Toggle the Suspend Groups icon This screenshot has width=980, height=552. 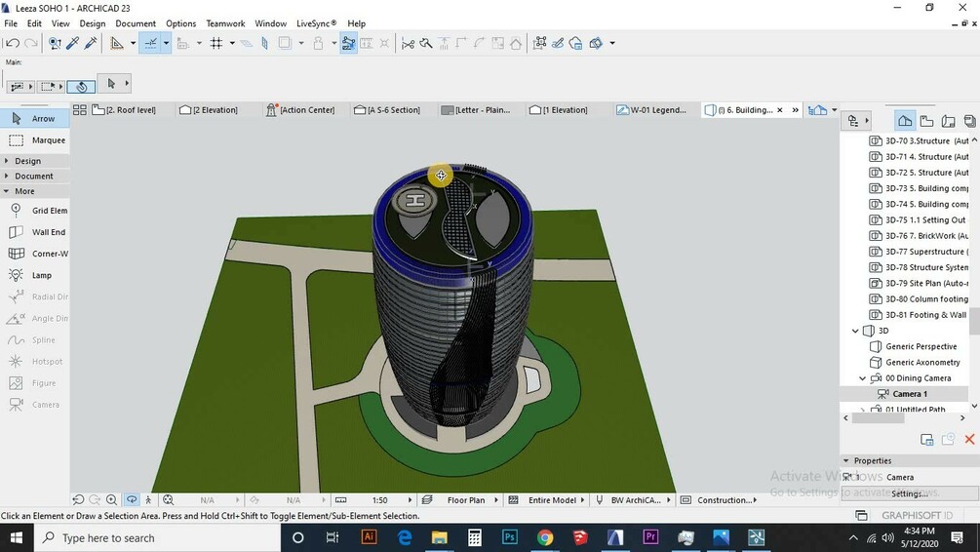[x=349, y=43]
